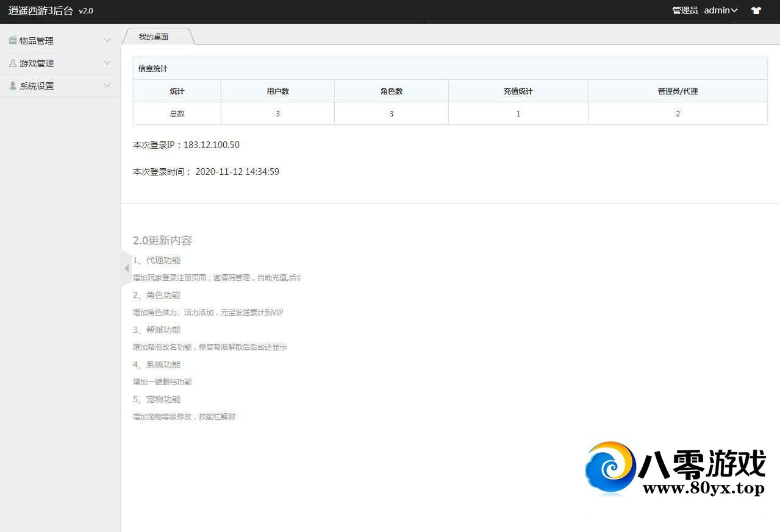Open the admin account dropdown

[x=721, y=10]
